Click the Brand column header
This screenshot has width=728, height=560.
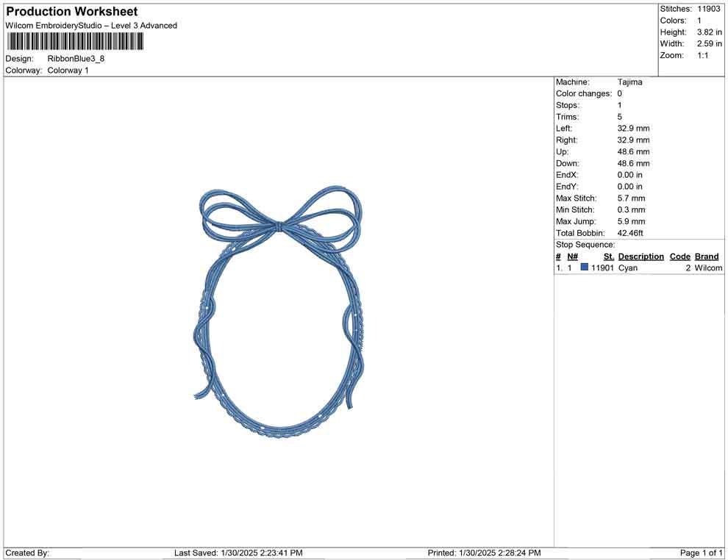click(707, 256)
